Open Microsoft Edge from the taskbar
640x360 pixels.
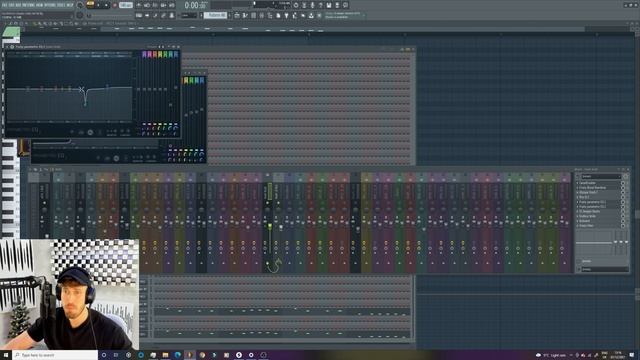pyautogui.click(x=178, y=355)
